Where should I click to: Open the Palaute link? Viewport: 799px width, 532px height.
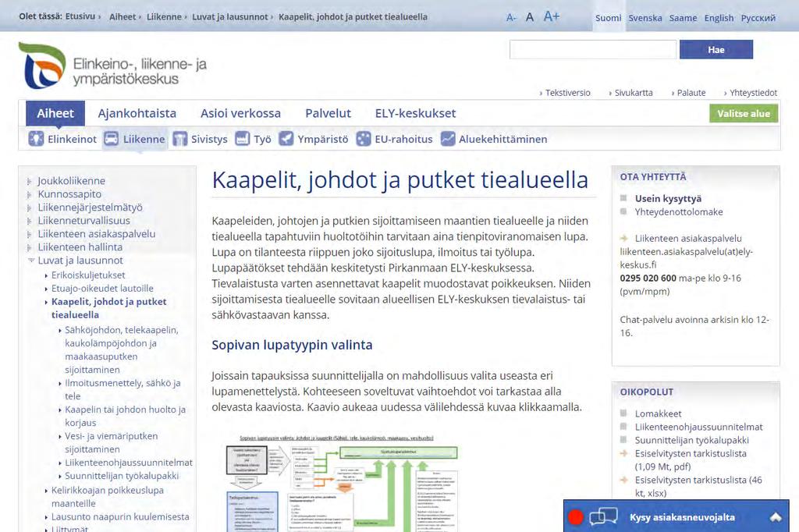(691, 93)
